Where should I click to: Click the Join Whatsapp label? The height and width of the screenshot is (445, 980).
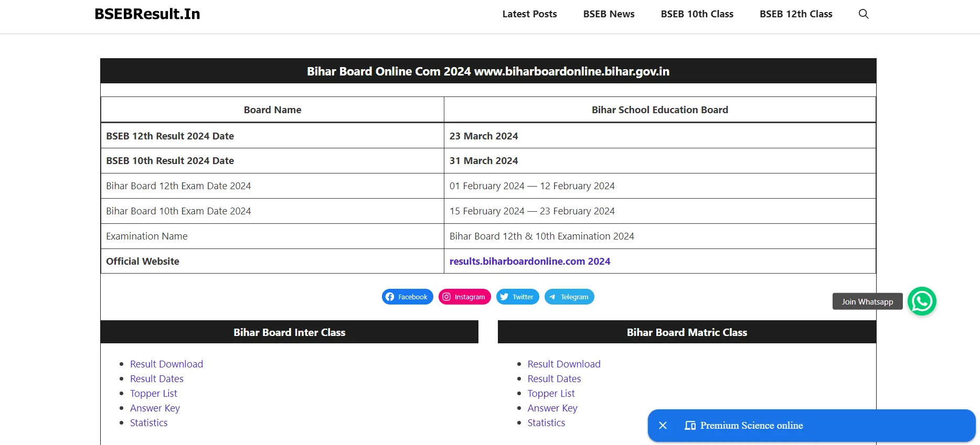click(868, 301)
